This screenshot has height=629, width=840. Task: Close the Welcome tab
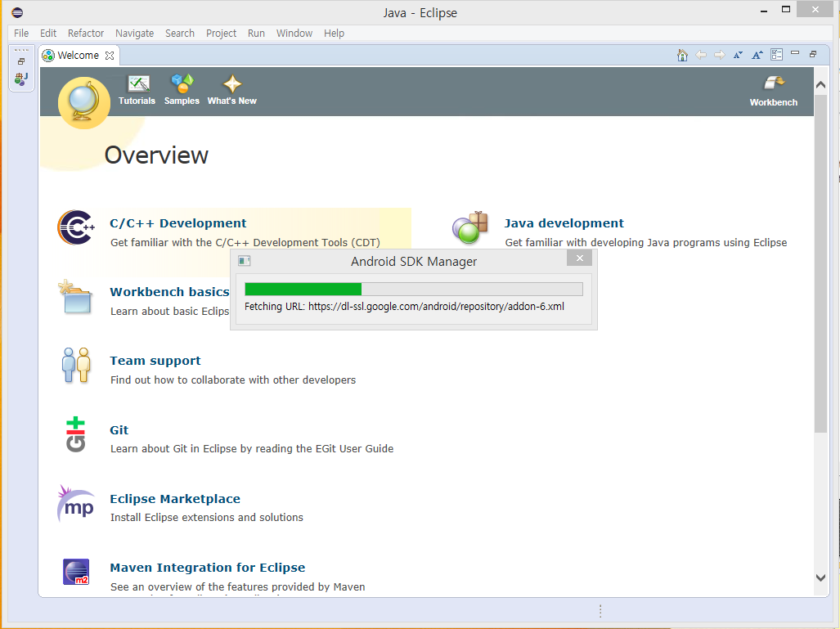point(110,55)
